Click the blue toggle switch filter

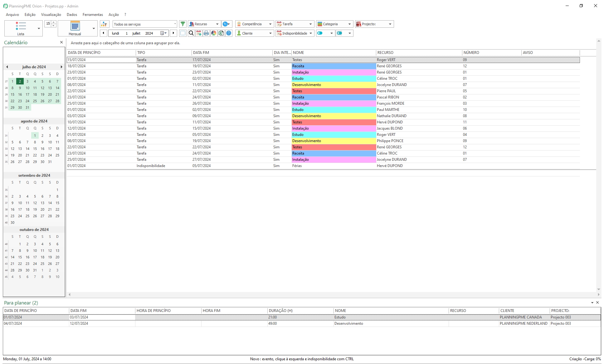click(320, 33)
